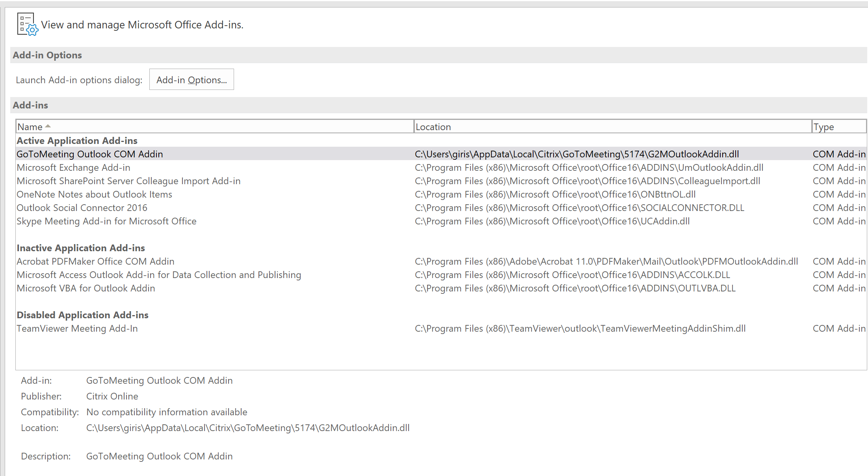Click the Disabled Application Add-ins group heading
The height and width of the screenshot is (476, 868).
pyautogui.click(x=82, y=315)
